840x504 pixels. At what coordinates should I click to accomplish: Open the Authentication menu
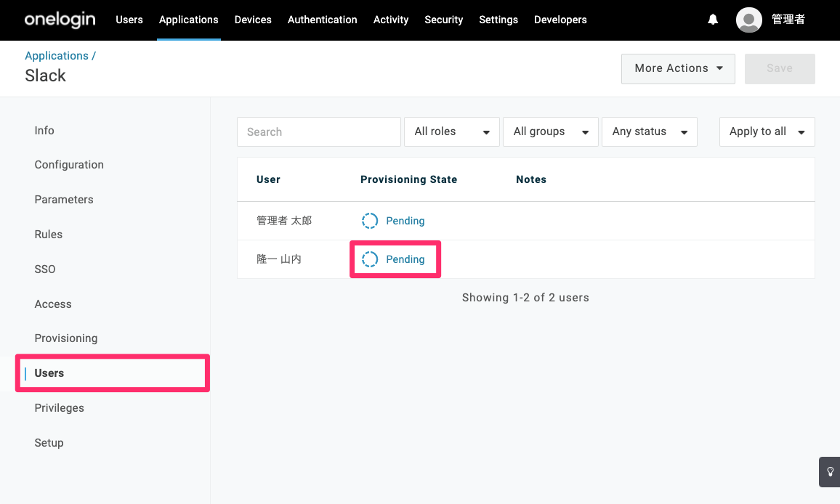(x=323, y=20)
